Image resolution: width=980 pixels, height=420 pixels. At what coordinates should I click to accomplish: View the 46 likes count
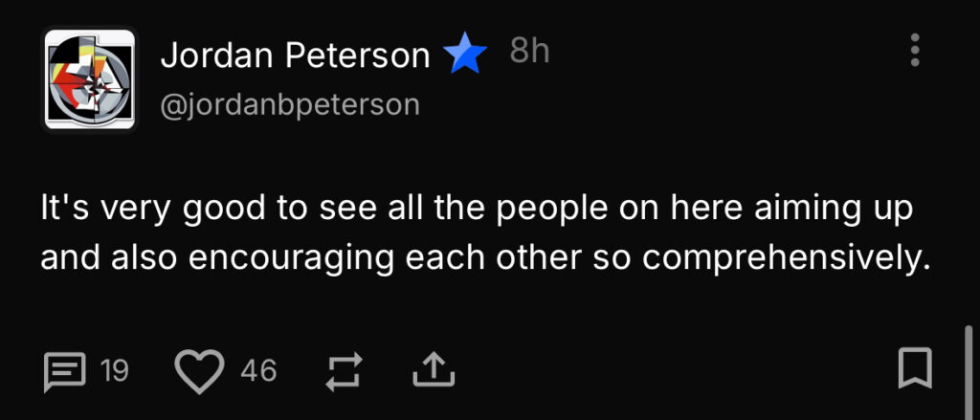[258, 370]
